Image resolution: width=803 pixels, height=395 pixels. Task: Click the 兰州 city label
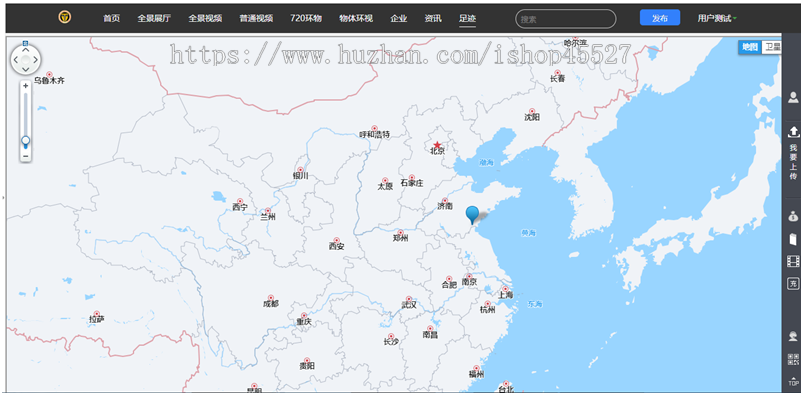(268, 217)
